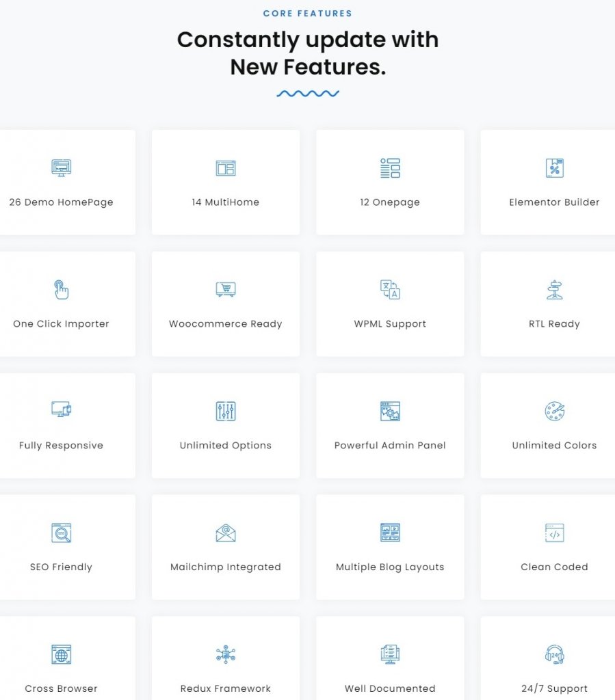Click the Cross Browser globe icon
Screen dimensions: 615x700
point(61,654)
